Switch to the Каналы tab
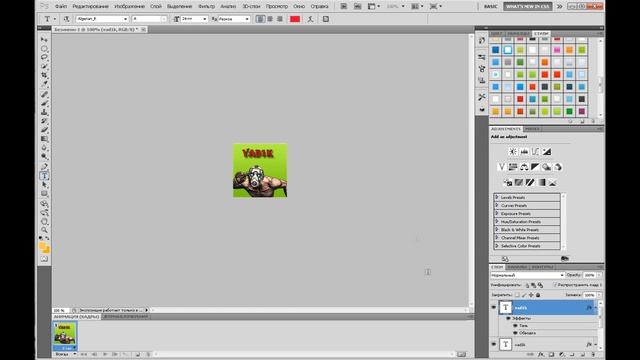 click(x=517, y=267)
